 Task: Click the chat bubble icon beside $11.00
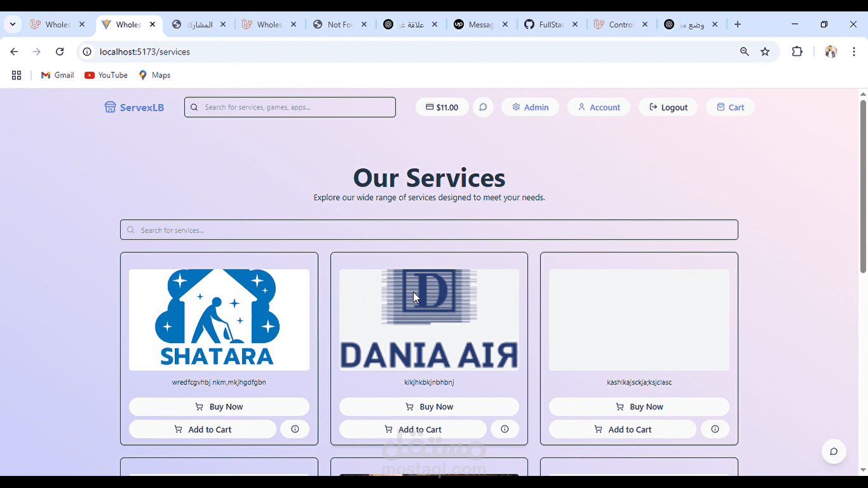[483, 107]
